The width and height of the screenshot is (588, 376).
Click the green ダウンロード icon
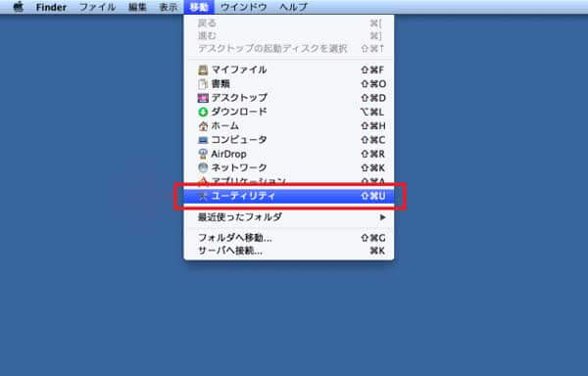coord(203,112)
